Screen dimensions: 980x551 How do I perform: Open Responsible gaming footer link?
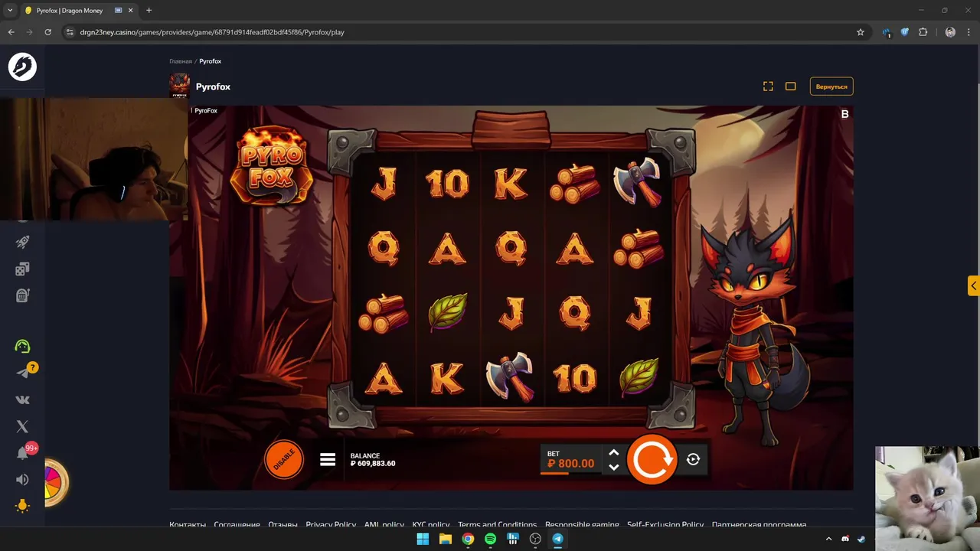(x=582, y=525)
